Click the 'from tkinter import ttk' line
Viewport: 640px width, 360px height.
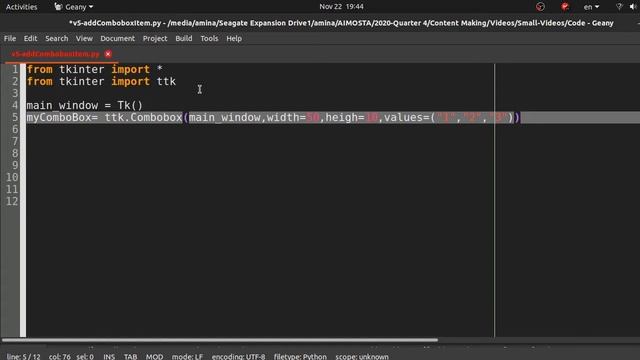click(x=101, y=82)
